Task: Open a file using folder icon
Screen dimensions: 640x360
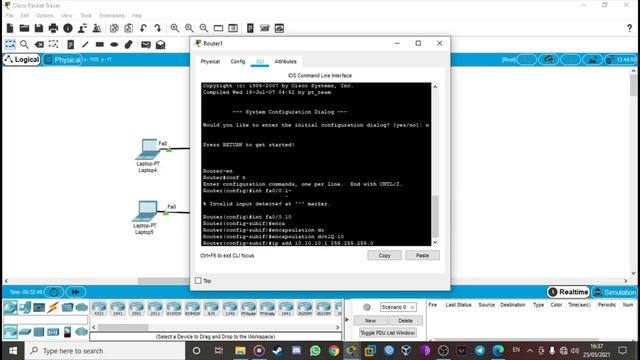Action: [24, 28]
